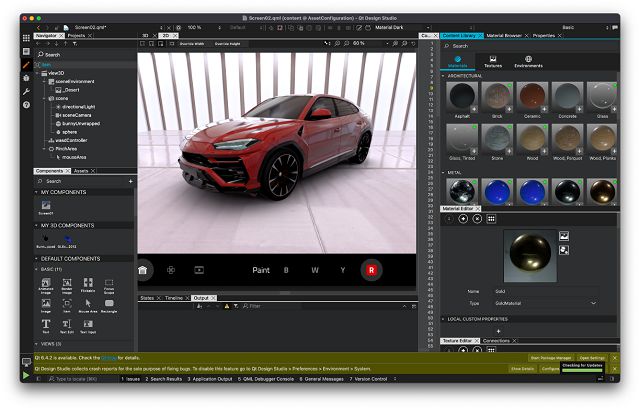Viewport: 640px width, 409px height.
Task: Switch to the Assets tab
Action: coord(82,171)
